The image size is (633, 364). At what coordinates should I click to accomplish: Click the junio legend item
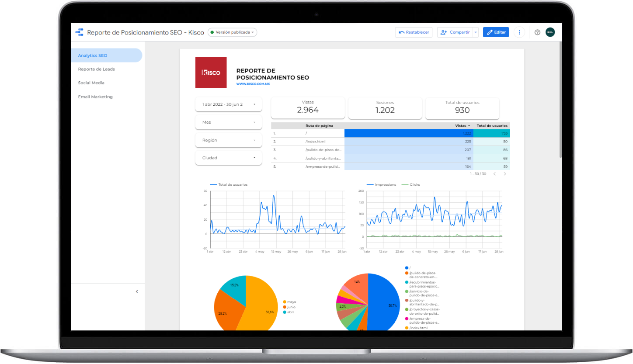coord(289,307)
